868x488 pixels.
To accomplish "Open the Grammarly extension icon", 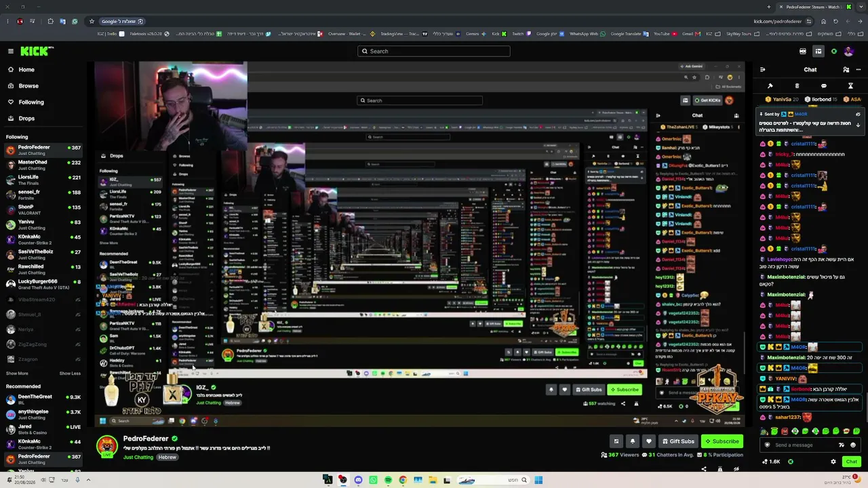I will [75, 21].
